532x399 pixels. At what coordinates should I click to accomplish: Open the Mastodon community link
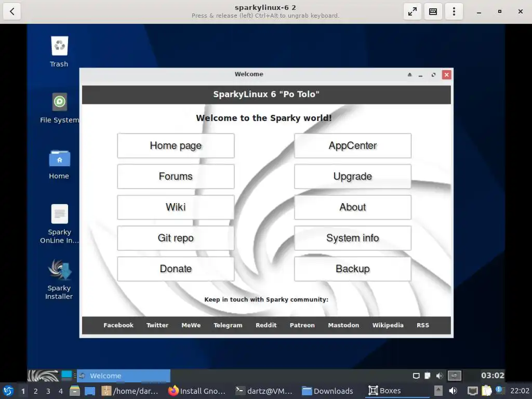point(343,325)
